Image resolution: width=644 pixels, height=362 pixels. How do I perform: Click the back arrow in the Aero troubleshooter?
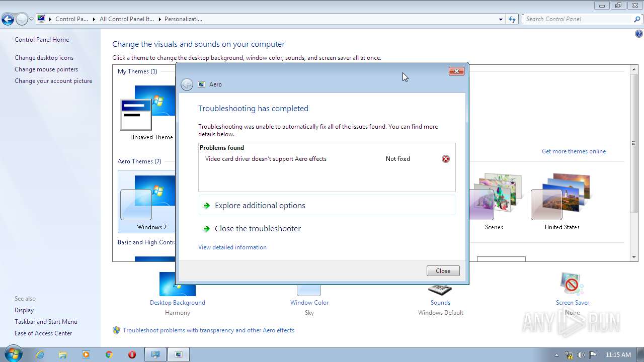(x=187, y=84)
